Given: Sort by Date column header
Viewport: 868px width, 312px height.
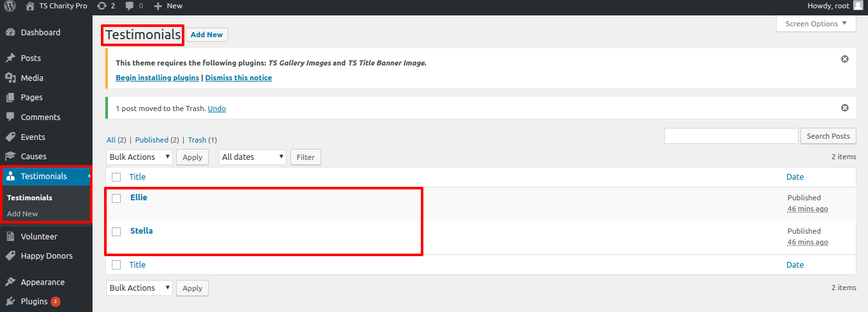Looking at the screenshot, I should (x=795, y=177).
